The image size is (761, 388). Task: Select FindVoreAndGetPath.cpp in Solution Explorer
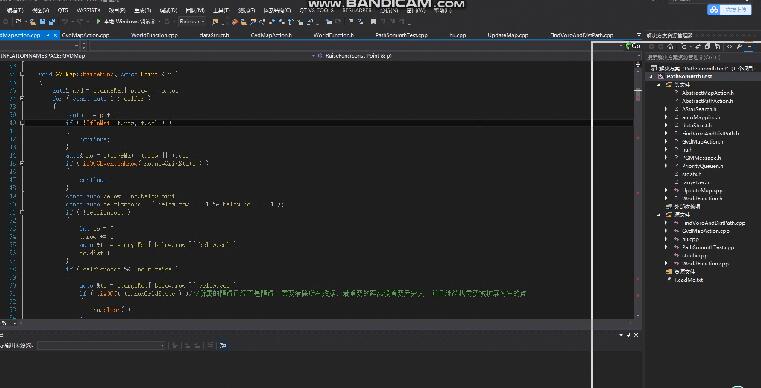(x=713, y=223)
